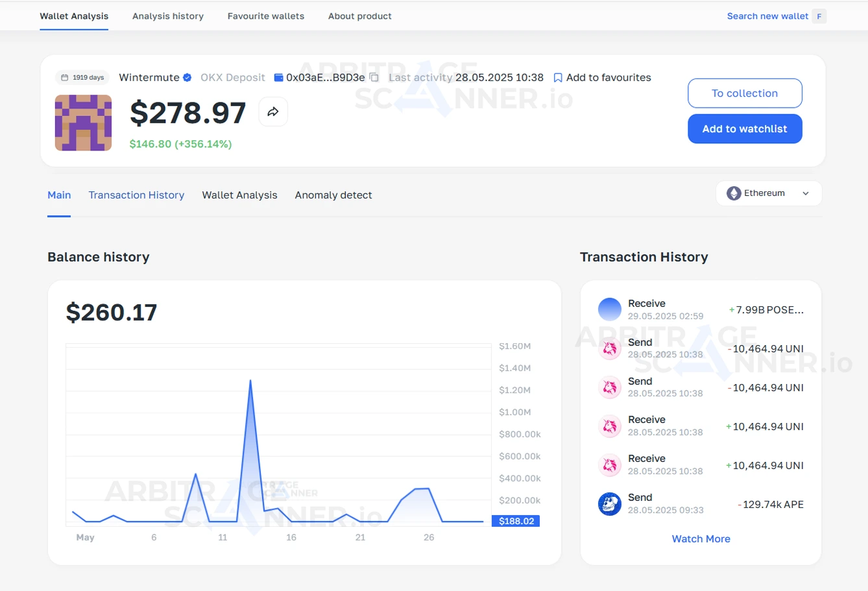Click the APE token icon in Send row
The image size is (868, 591).
[610, 504]
